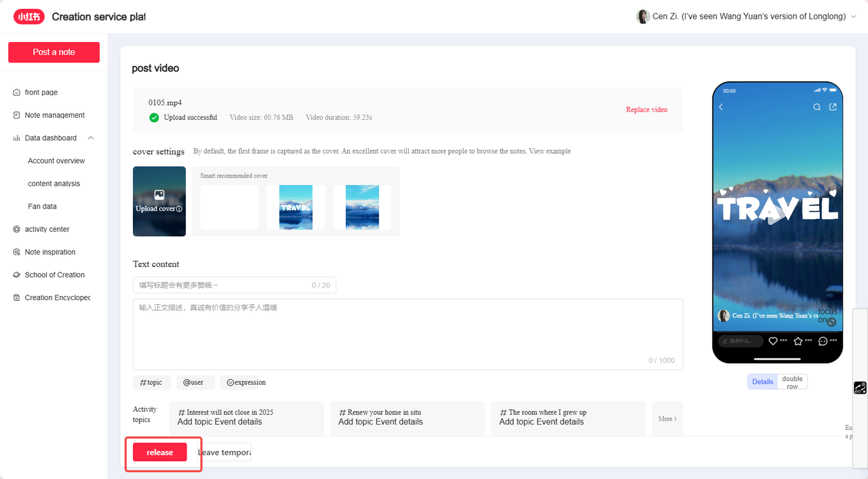Click the @user mention button

pyautogui.click(x=195, y=383)
